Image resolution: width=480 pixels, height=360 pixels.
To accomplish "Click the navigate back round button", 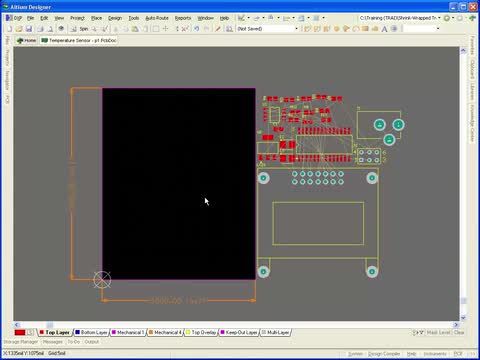I will [447, 18].
